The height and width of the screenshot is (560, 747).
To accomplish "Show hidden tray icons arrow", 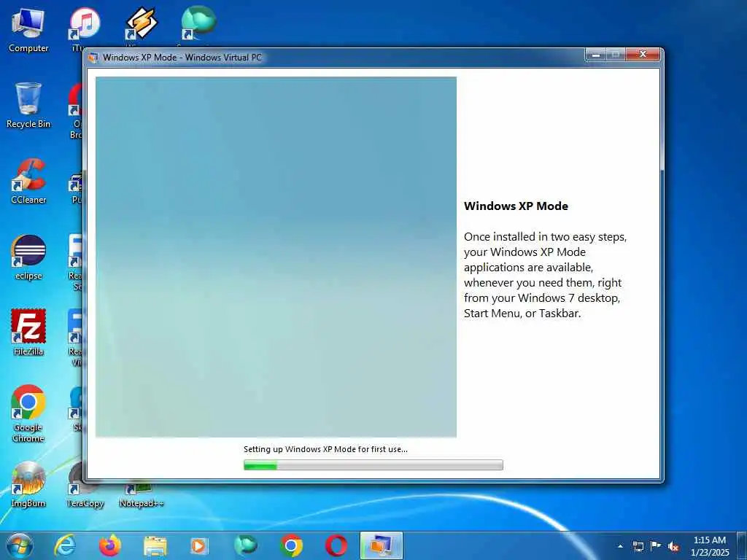I will coord(620,546).
